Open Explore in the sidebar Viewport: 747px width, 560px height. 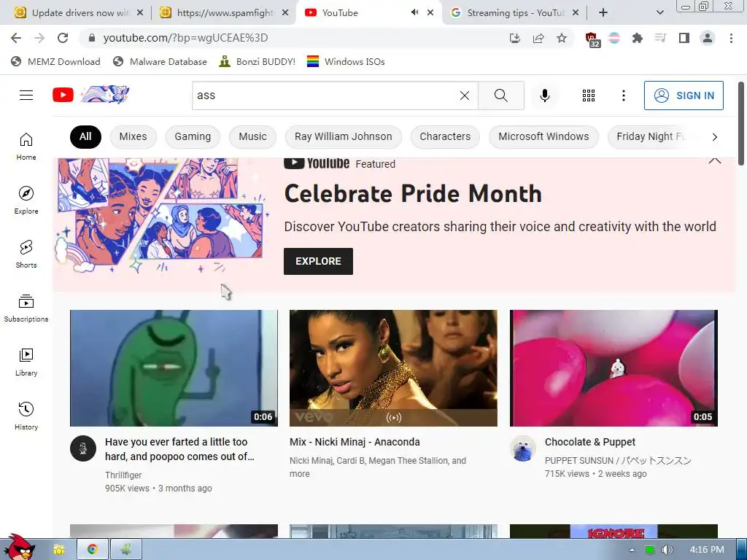tap(26, 200)
